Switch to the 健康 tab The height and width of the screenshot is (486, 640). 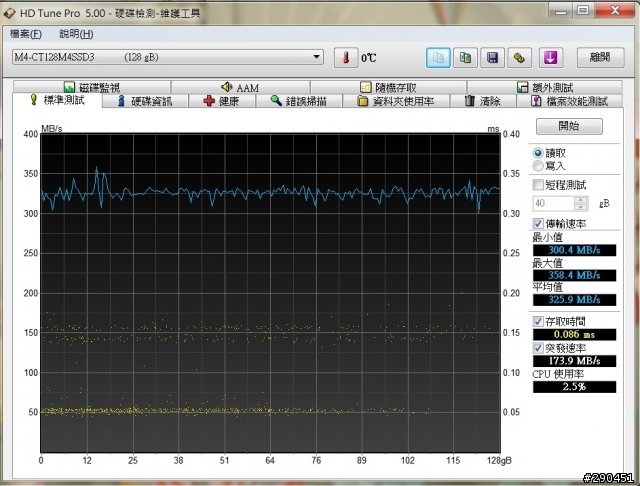222,101
